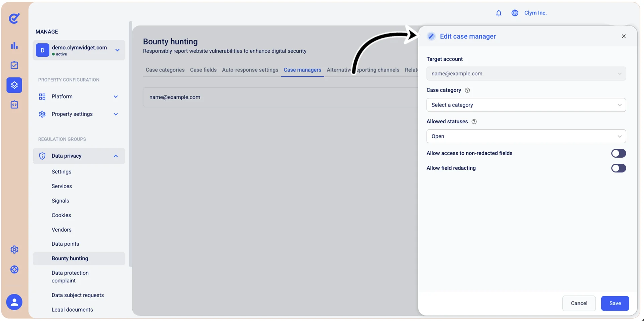
Task: Open the demo.clymwidget.com property dropdown
Action: pos(79,50)
